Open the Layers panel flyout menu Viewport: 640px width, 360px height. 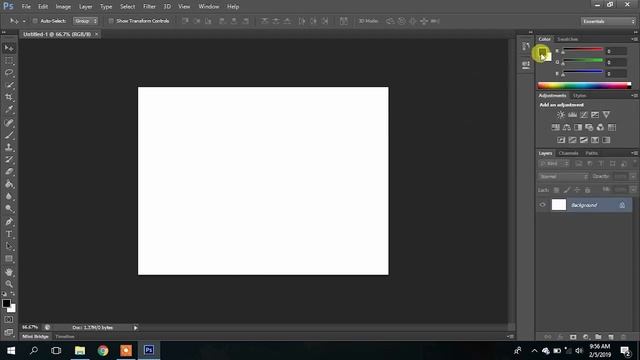634,153
